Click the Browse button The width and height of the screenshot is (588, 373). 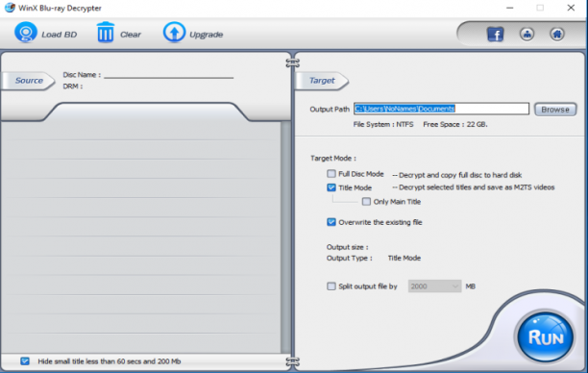pyautogui.click(x=555, y=110)
